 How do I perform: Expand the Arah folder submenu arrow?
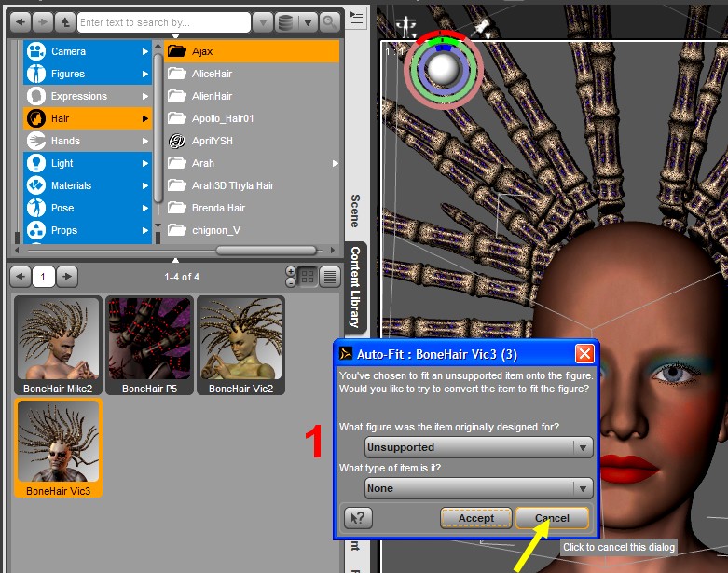coord(336,163)
